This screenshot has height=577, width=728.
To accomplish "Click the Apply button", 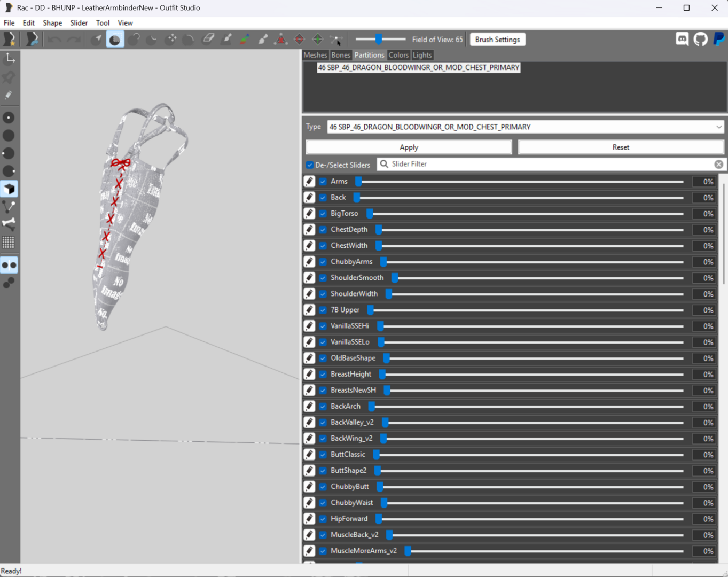I will coord(409,147).
